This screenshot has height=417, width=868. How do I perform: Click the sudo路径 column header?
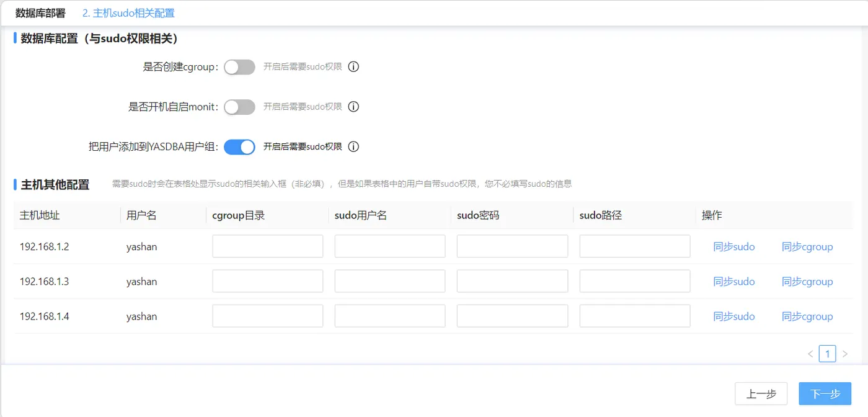click(601, 215)
